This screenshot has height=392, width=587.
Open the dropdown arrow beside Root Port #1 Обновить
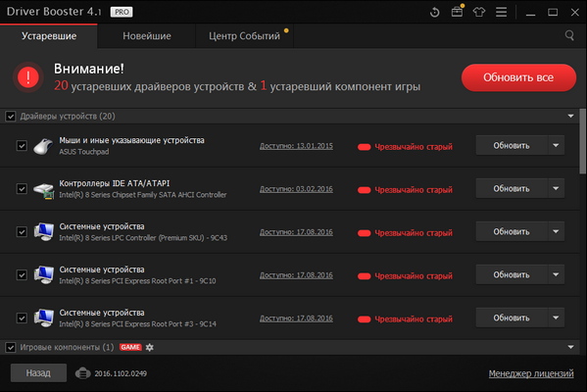click(556, 274)
